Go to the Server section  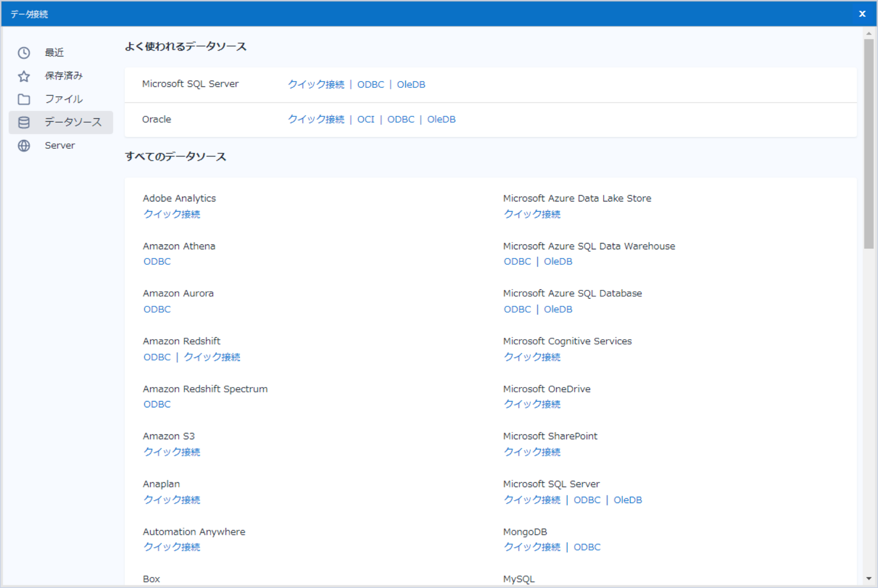coord(61,145)
